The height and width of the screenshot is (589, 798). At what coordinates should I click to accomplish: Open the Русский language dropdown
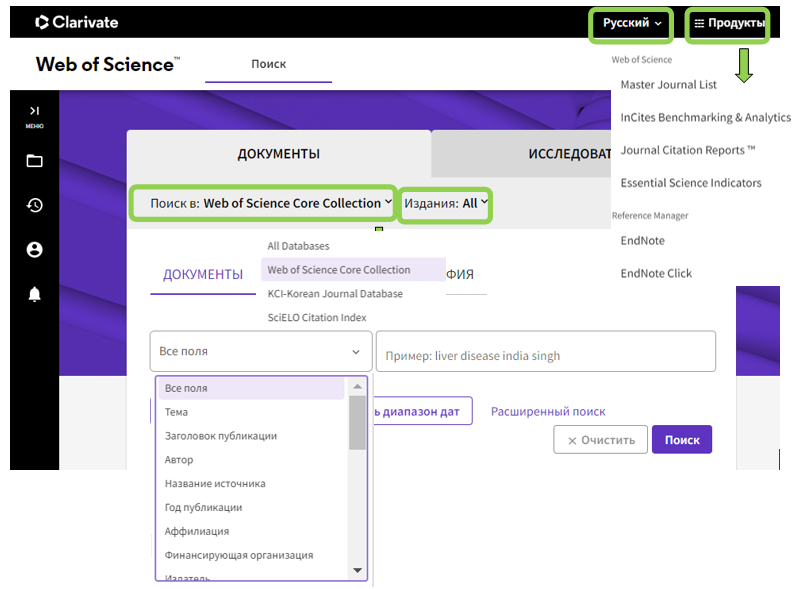pos(631,23)
